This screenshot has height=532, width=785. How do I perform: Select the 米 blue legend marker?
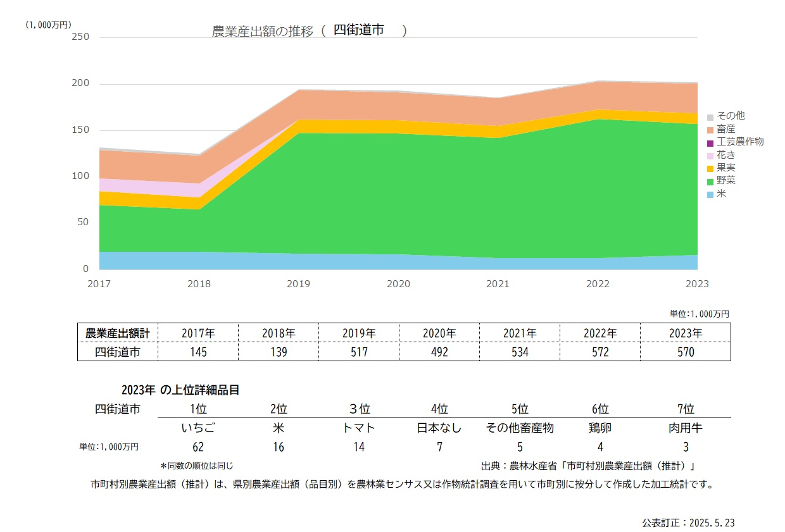710,194
